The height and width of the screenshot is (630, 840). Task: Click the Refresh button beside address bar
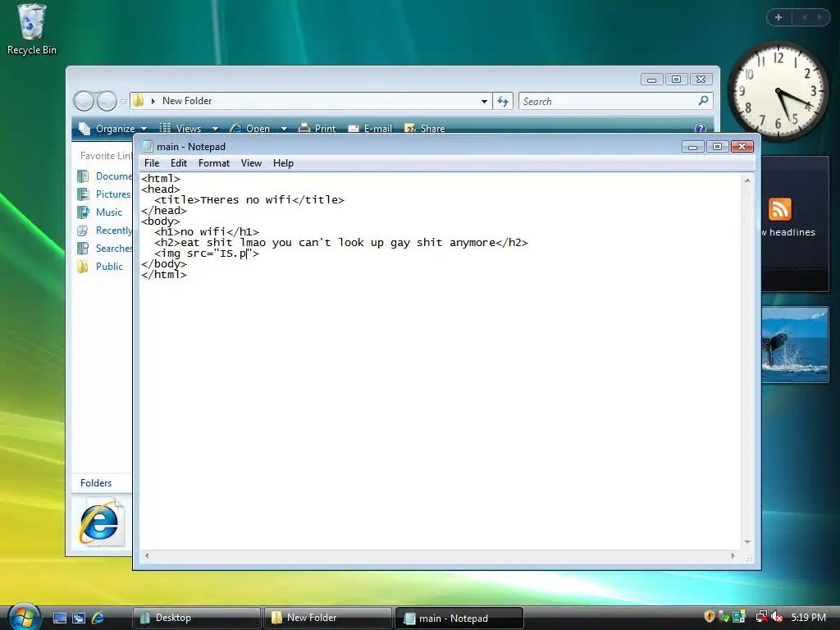pyautogui.click(x=503, y=101)
